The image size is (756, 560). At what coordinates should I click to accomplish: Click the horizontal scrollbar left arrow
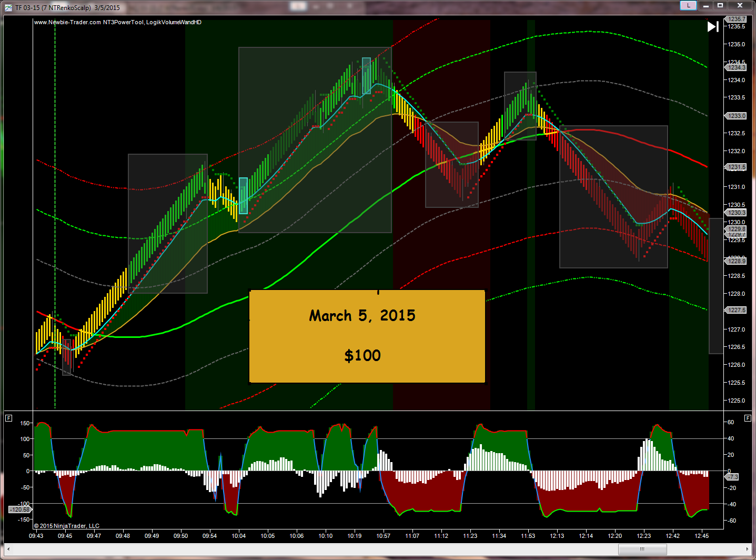point(8,549)
